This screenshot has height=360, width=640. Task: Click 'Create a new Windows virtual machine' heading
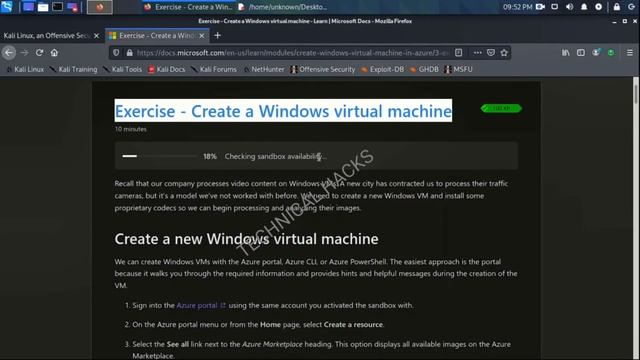click(246, 239)
